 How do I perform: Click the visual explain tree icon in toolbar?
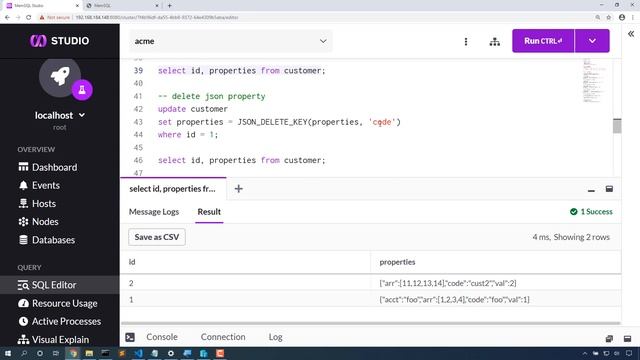click(x=495, y=41)
